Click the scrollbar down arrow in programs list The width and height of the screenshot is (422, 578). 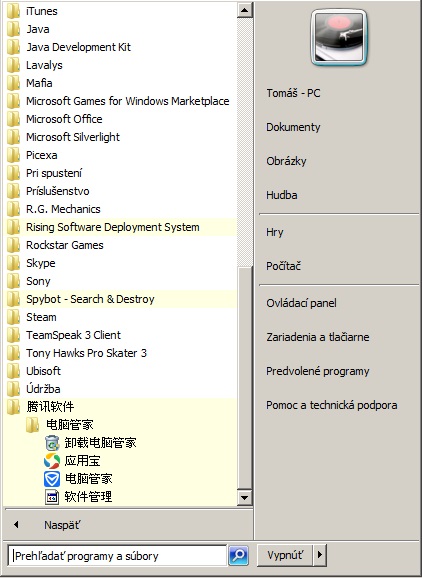tap(244, 498)
